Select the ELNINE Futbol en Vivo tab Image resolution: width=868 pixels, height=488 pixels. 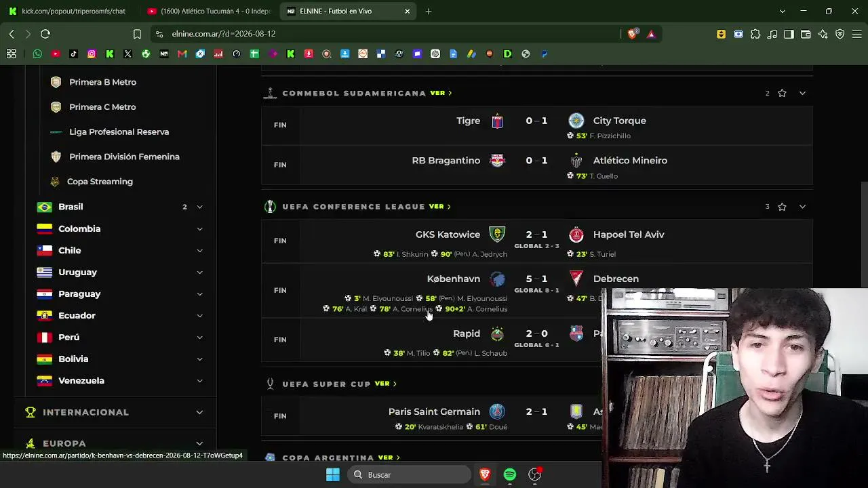click(x=348, y=12)
